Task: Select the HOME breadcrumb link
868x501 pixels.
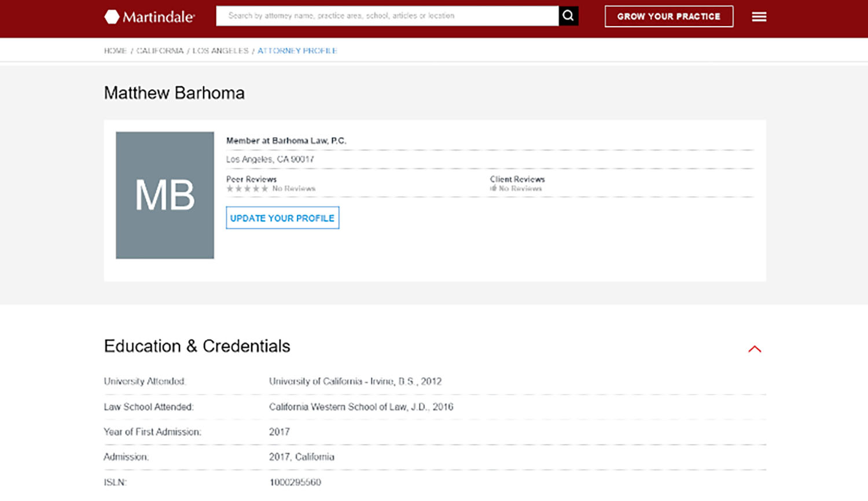Action: (115, 50)
